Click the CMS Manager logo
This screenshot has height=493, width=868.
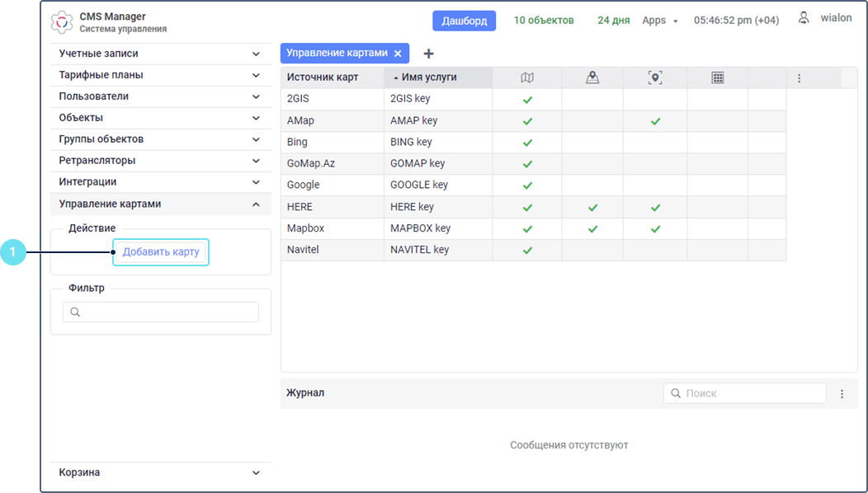(x=62, y=22)
